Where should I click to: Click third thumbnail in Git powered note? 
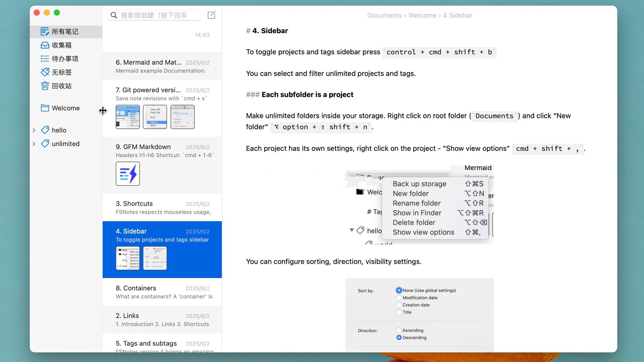pyautogui.click(x=182, y=117)
